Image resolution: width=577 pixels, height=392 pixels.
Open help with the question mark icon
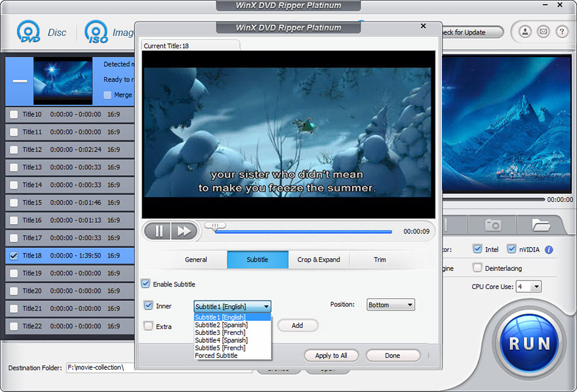coord(561,31)
